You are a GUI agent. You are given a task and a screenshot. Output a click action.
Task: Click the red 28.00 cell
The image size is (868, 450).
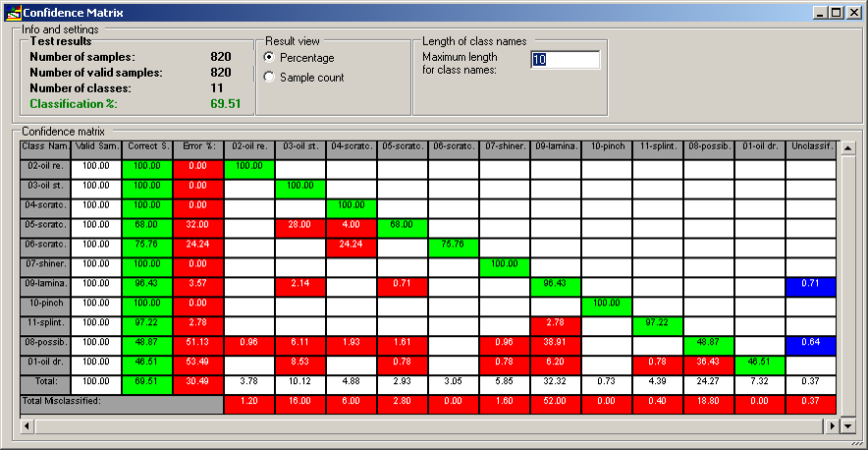pyautogui.click(x=300, y=228)
